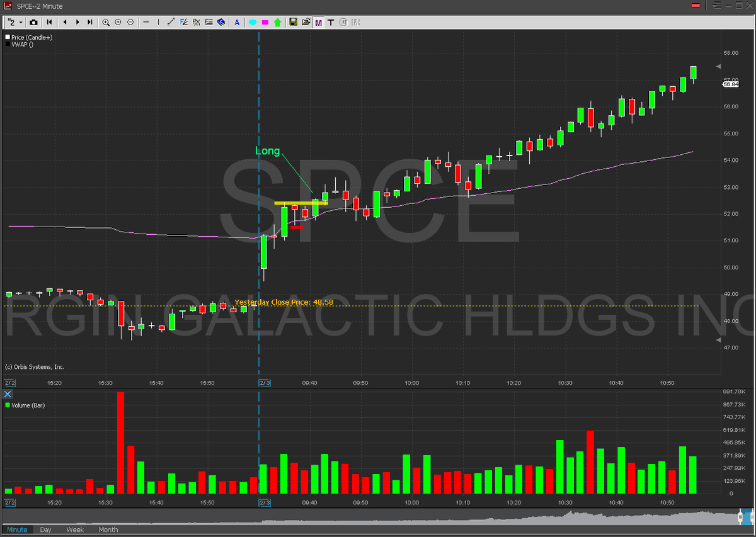Click the 2/2 date marker on price chart axis
The image size is (756, 537).
pyautogui.click(x=9, y=383)
